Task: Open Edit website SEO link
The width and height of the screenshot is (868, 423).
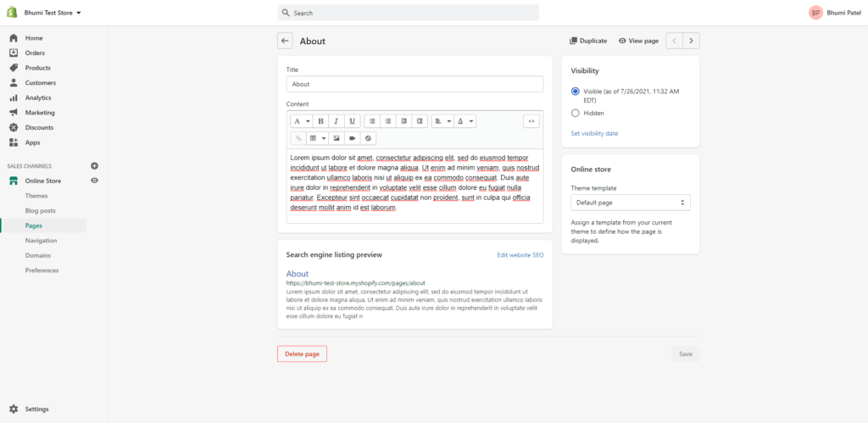Action: 520,254
